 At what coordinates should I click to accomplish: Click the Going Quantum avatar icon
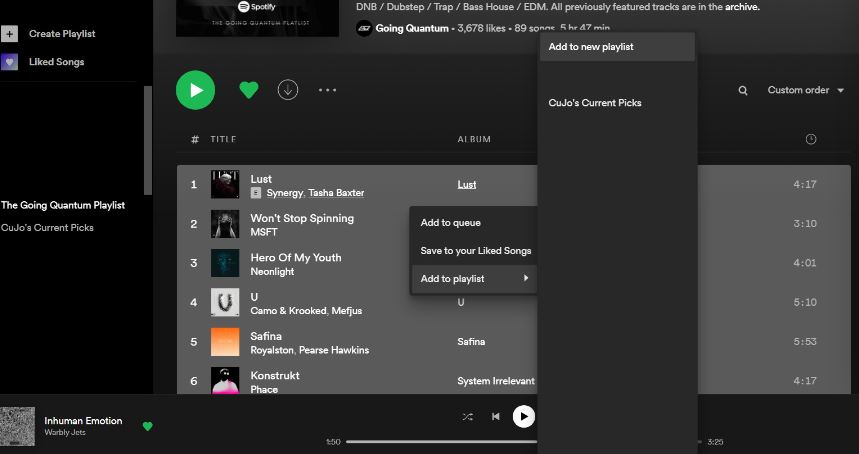pos(364,28)
